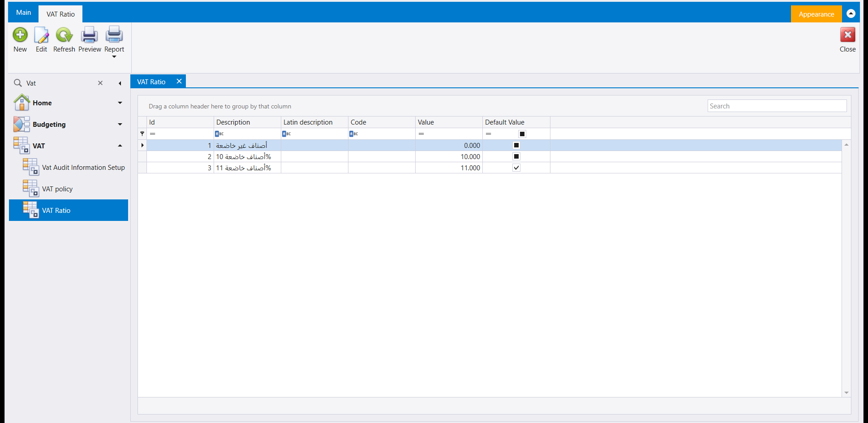This screenshot has height=423, width=868.
Task: Clear the Vat sidebar search text
Action: (100, 83)
